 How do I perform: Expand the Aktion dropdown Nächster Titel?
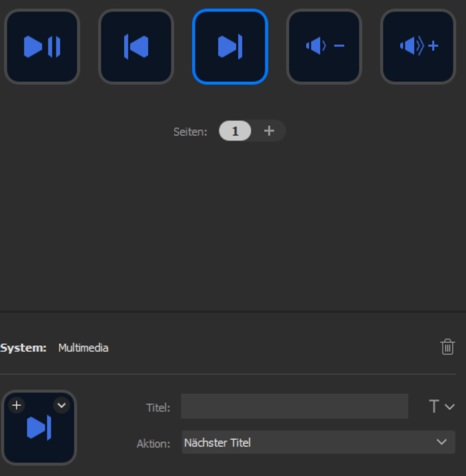pyautogui.click(x=318, y=442)
